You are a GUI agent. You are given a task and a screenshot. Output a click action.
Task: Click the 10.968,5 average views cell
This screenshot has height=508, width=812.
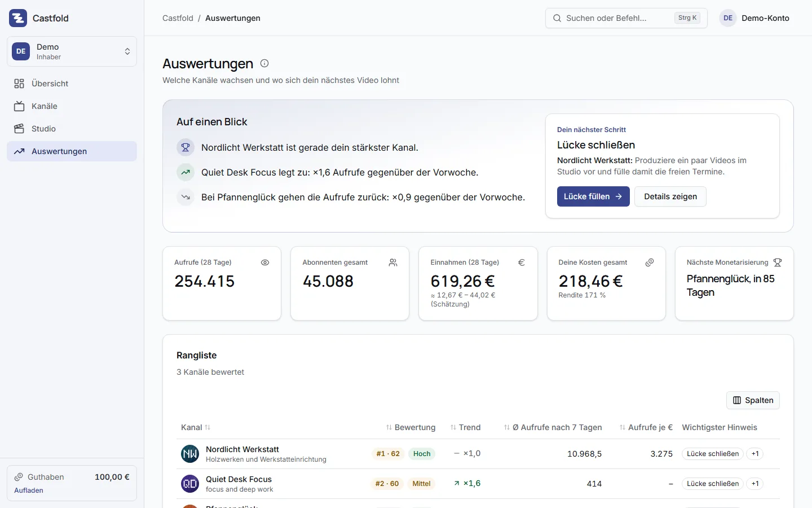point(584,454)
